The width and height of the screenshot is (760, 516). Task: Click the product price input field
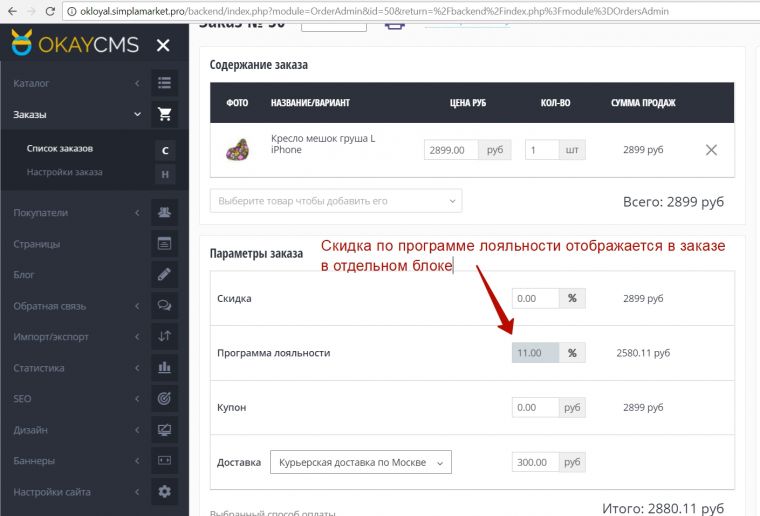coord(453,150)
